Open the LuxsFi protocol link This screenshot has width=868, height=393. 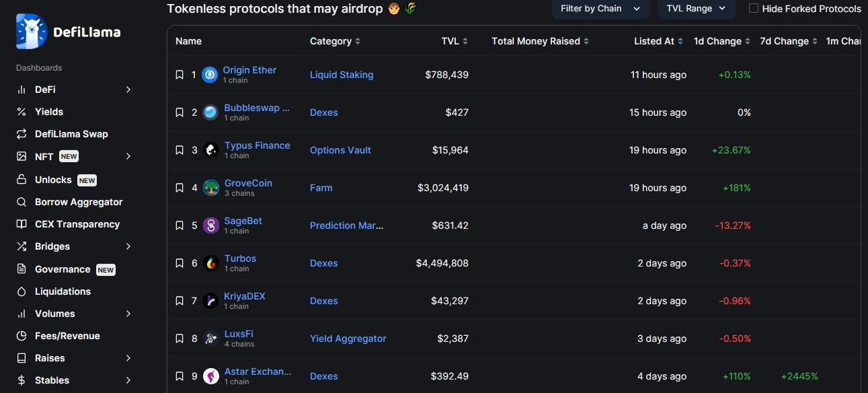(x=239, y=334)
